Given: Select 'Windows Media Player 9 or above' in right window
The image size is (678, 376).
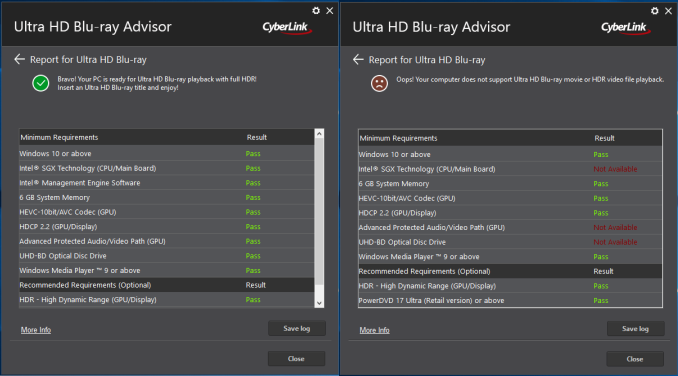Looking at the screenshot, I should click(x=510, y=257).
